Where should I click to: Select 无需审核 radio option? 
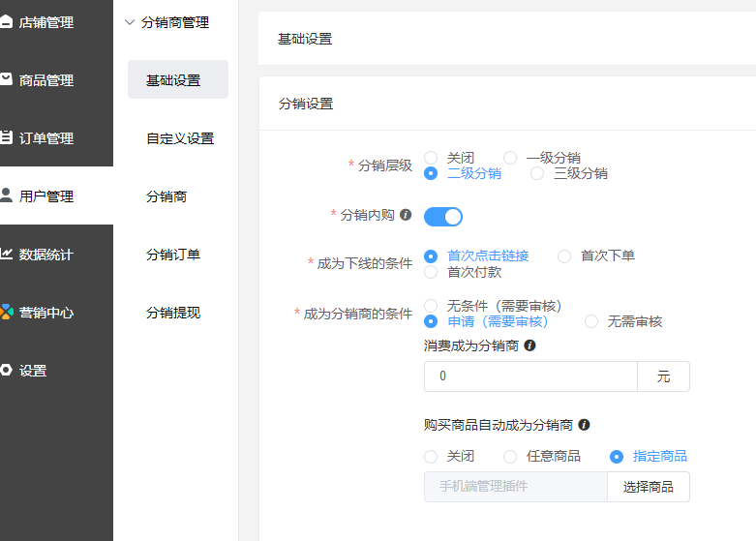(x=591, y=322)
